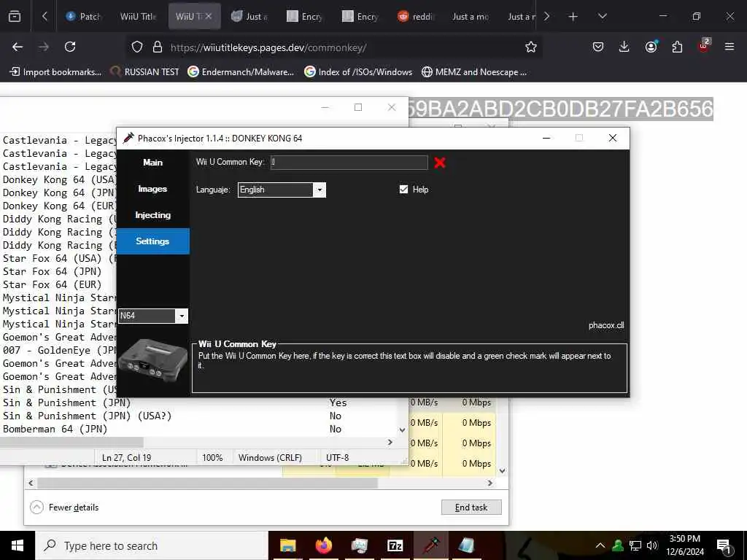Click the Task Manager taskbar icon
The image size is (747, 560).
(x=359, y=545)
